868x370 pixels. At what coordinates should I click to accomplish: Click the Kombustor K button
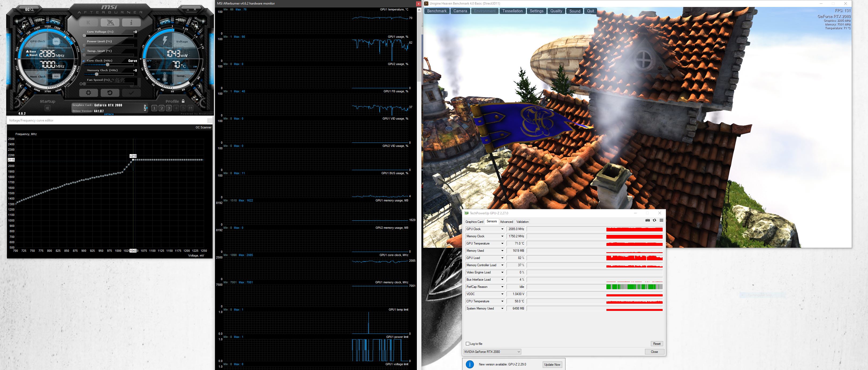(88, 22)
